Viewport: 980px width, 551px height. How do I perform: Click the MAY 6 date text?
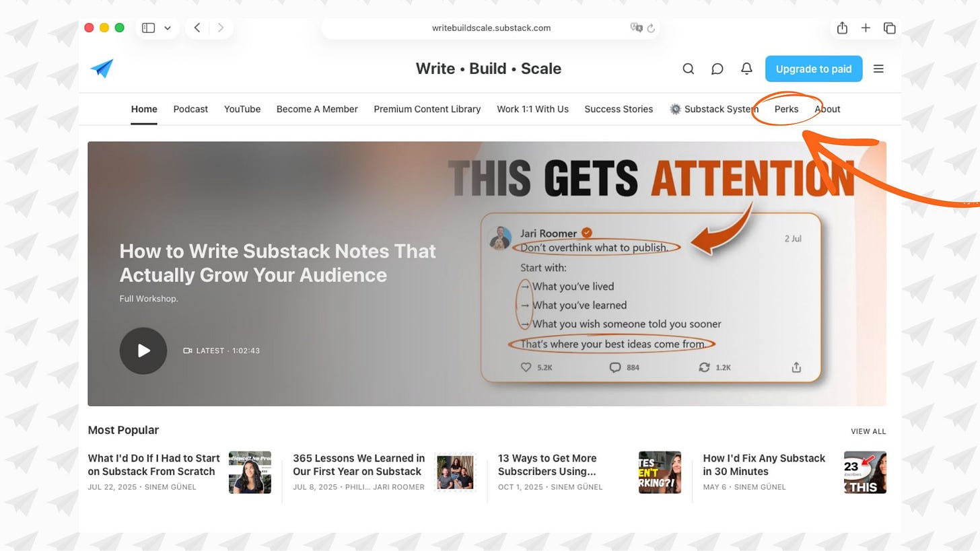715,487
